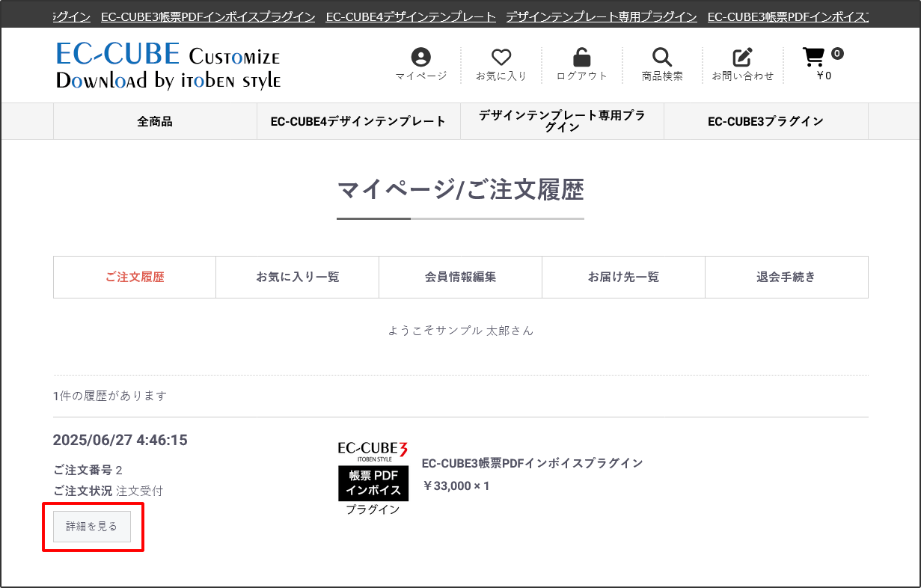Click the order date 2025/06/27 4:46:15
This screenshot has width=921, height=588.
pos(120,440)
